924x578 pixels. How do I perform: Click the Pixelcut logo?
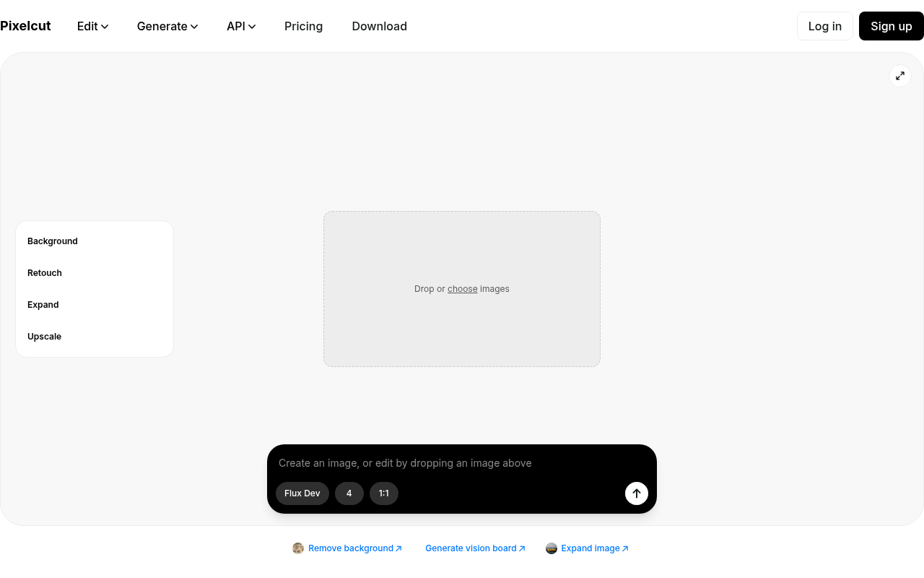pyautogui.click(x=25, y=26)
